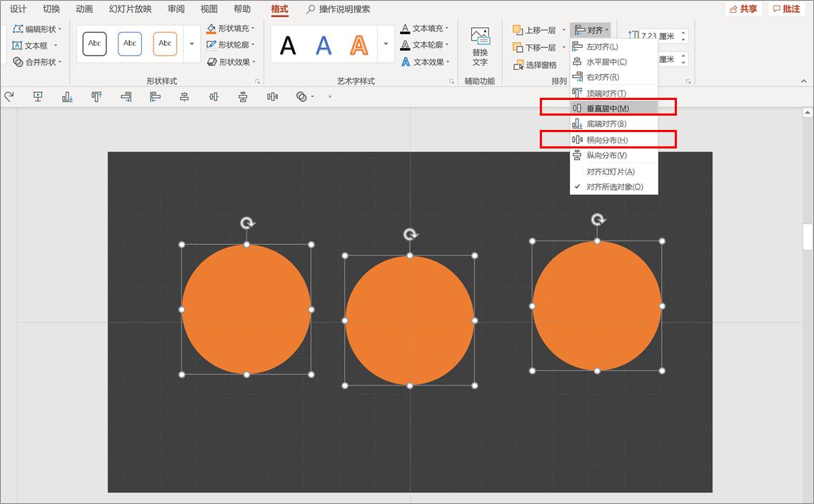The width and height of the screenshot is (814, 504).
Task: Apply 形状效果 (Shape Effects)
Action: click(x=211, y=61)
